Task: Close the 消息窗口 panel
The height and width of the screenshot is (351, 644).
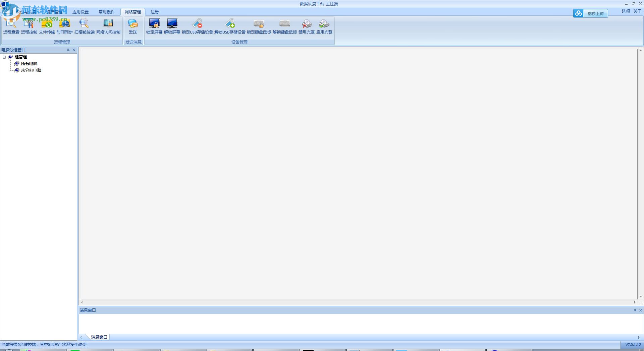Action: point(641,310)
